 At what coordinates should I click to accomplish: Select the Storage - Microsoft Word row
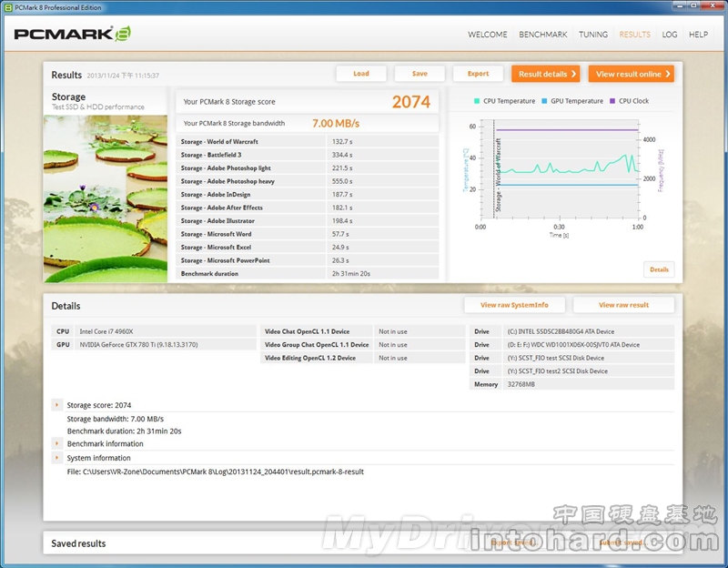coord(308,234)
